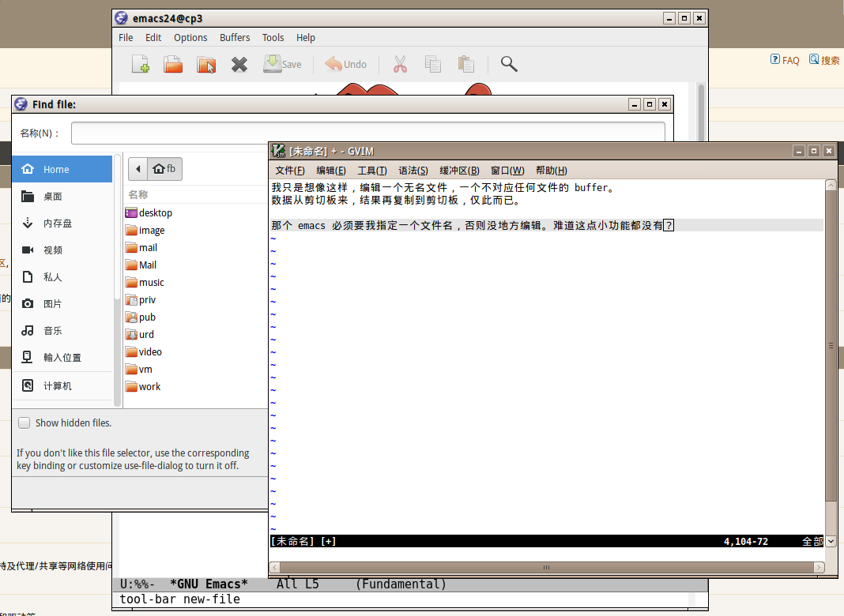Viewport: 844px width, 616px height.
Task: Open the 语法(S) menu in GVIM
Action: [x=413, y=171]
